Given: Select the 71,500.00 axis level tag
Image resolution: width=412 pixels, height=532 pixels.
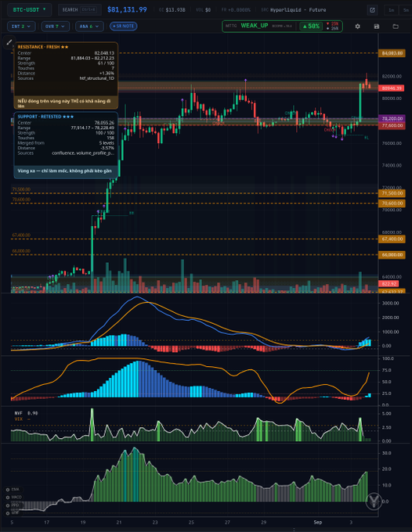Looking at the screenshot, I should click(x=392, y=193).
